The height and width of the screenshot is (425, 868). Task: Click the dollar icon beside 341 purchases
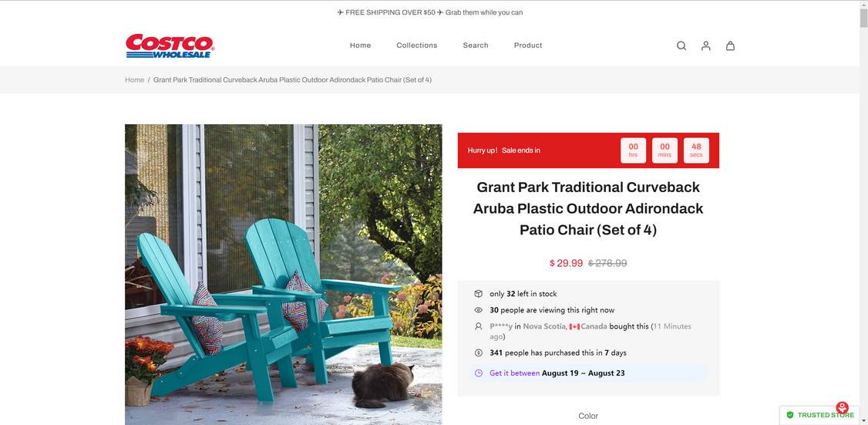click(478, 352)
